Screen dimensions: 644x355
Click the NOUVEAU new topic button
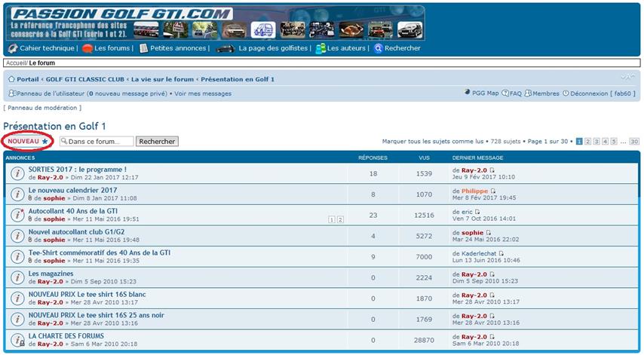28,141
